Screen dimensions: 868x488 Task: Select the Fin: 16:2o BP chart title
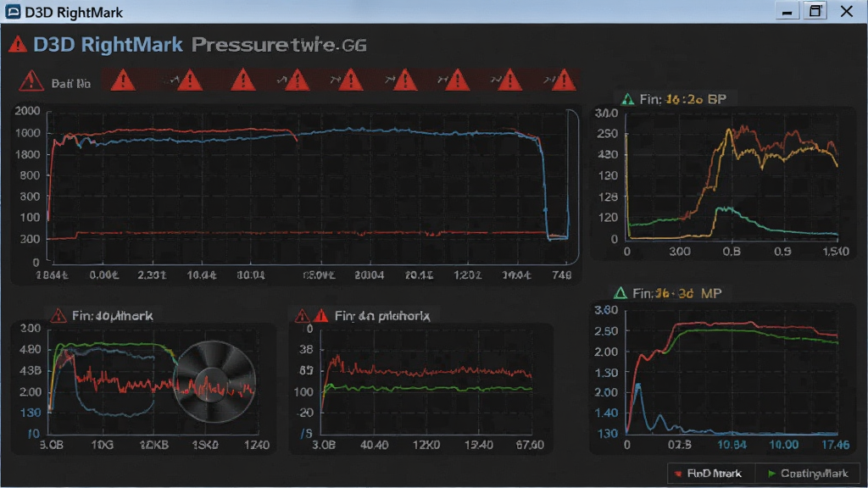[x=682, y=100]
